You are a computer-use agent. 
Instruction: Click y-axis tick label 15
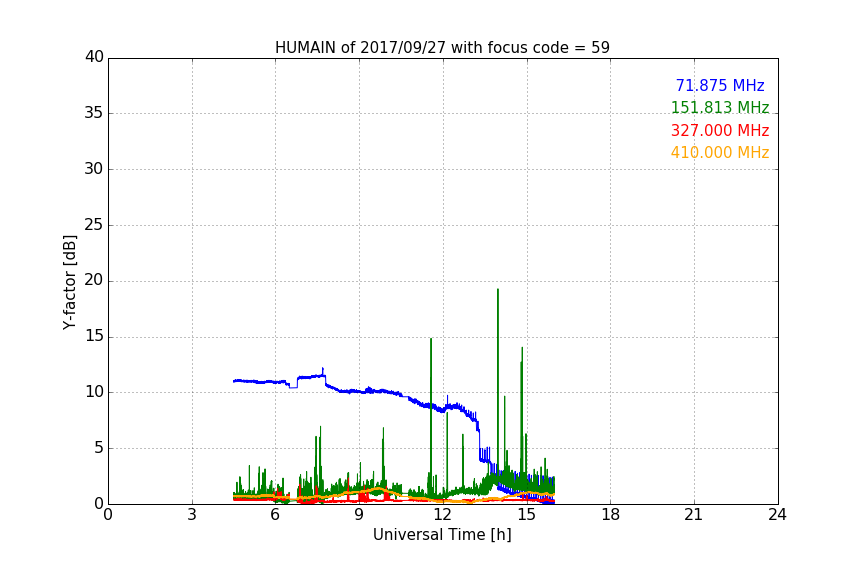(x=94, y=336)
